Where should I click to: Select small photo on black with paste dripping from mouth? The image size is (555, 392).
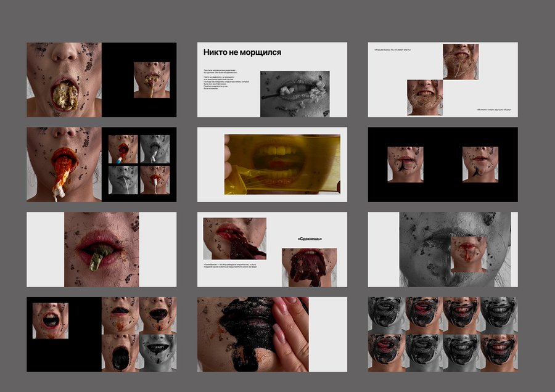point(152,80)
